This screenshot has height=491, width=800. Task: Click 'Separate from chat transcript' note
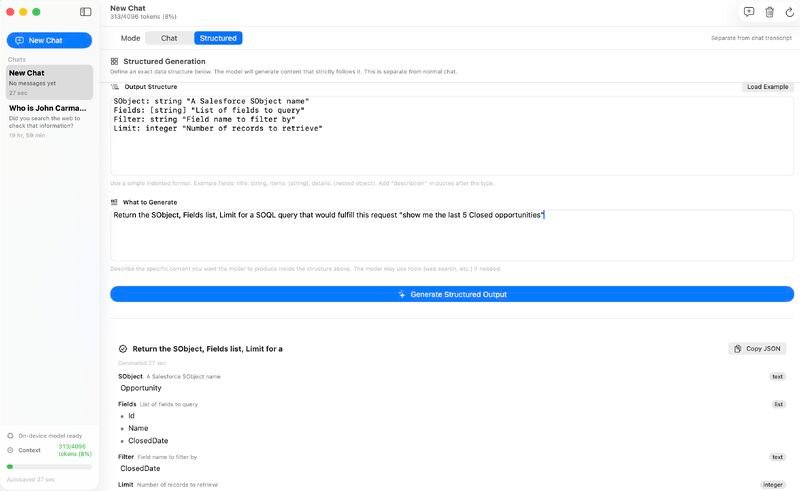point(752,38)
